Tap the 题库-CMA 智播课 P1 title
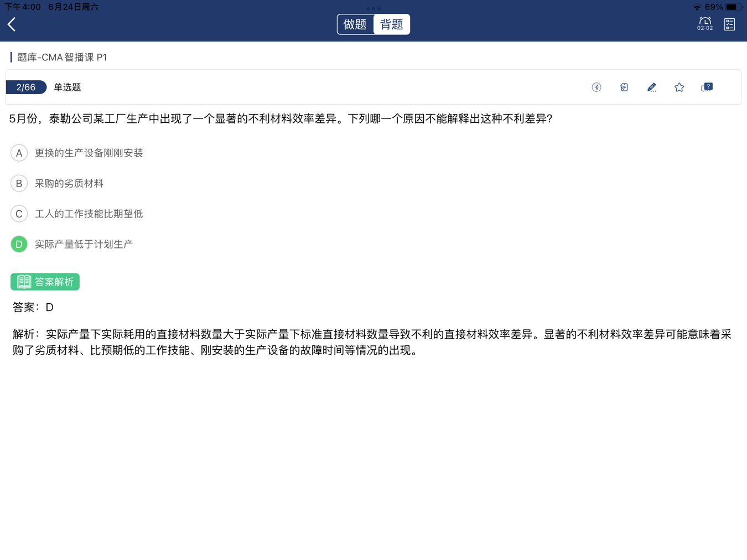The width and height of the screenshot is (747, 560). [x=62, y=58]
